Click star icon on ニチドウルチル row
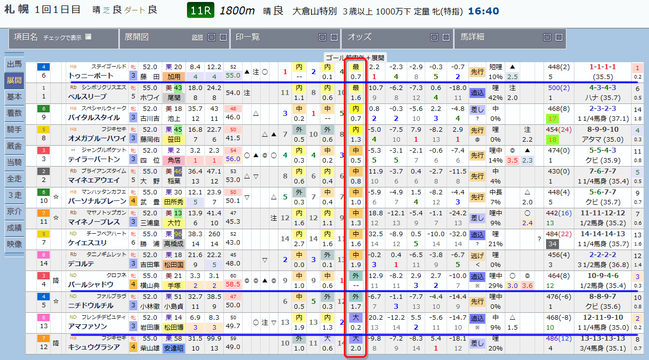 pos(56,301)
